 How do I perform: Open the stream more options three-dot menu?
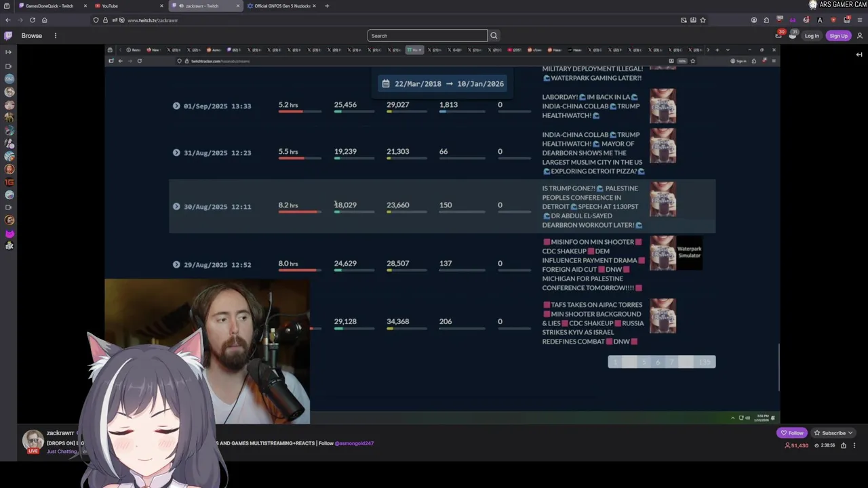click(x=854, y=445)
